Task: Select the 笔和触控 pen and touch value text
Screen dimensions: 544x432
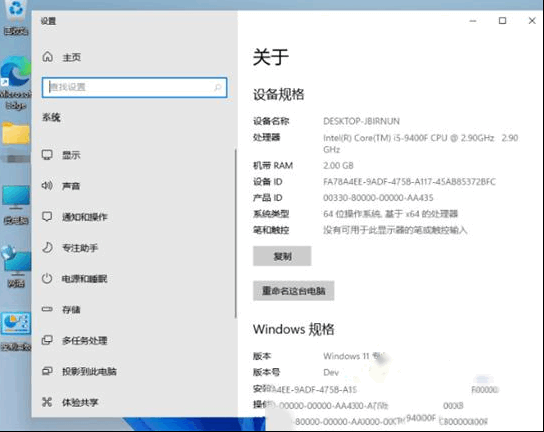Action: click(395, 230)
